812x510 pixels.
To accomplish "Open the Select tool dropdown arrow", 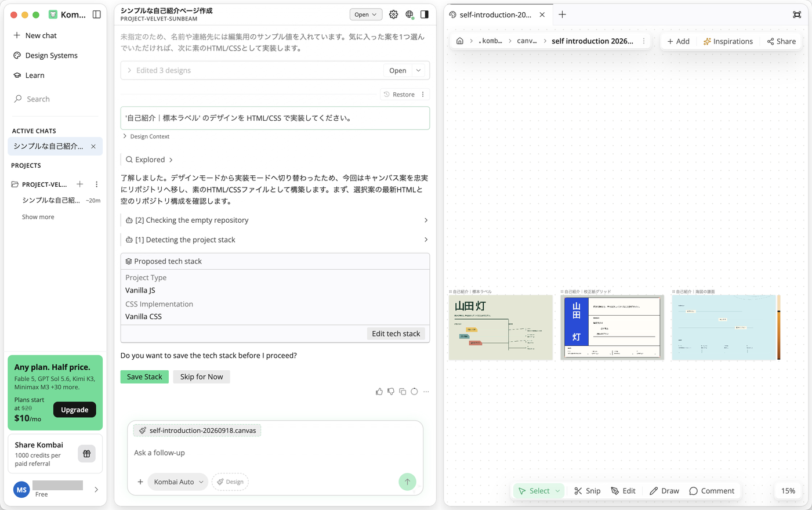I will pyautogui.click(x=558, y=491).
